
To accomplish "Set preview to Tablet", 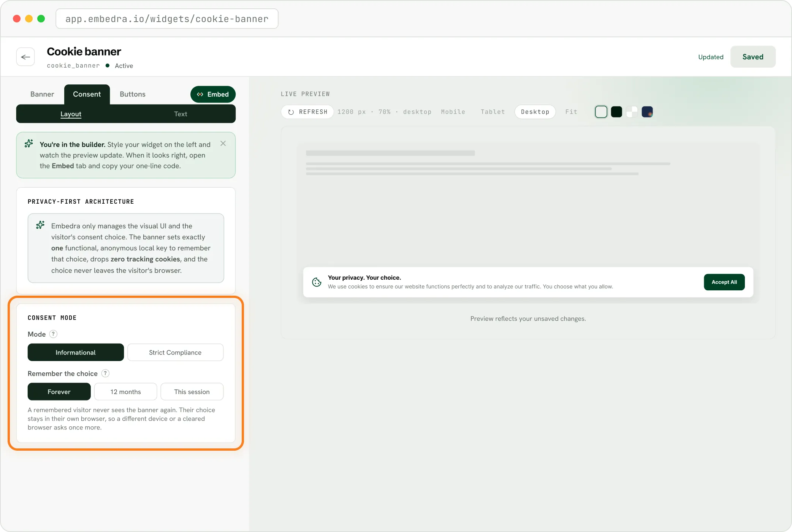I will pos(493,112).
